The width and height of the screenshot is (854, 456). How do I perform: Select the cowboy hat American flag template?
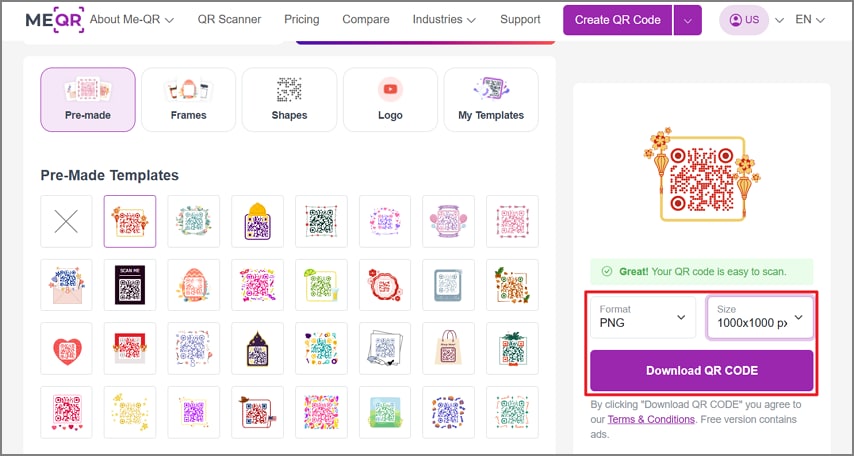pyautogui.click(x=257, y=412)
